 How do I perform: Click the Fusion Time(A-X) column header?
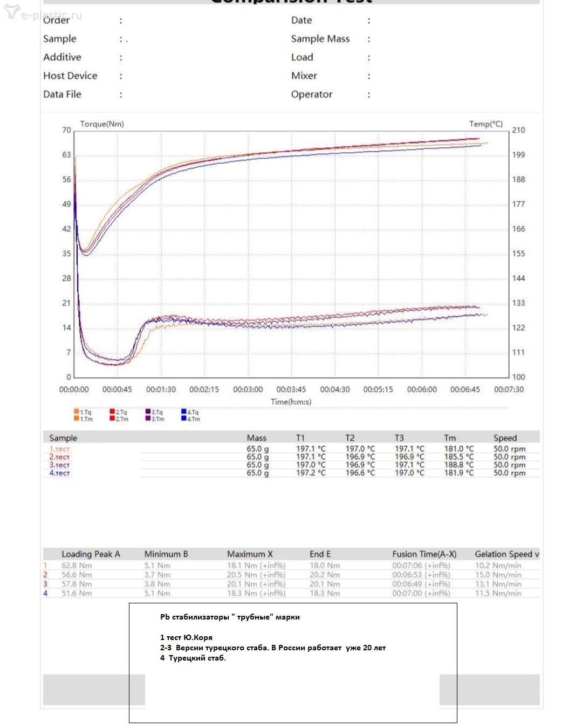(x=424, y=554)
